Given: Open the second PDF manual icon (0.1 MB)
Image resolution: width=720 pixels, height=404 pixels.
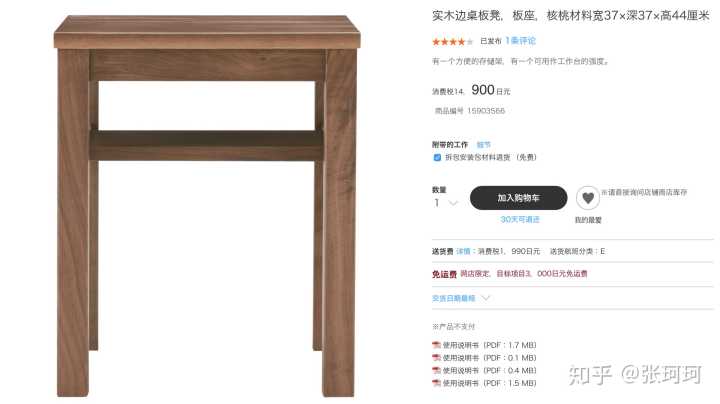Looking at the screenshot, I should tap(436, 358).
